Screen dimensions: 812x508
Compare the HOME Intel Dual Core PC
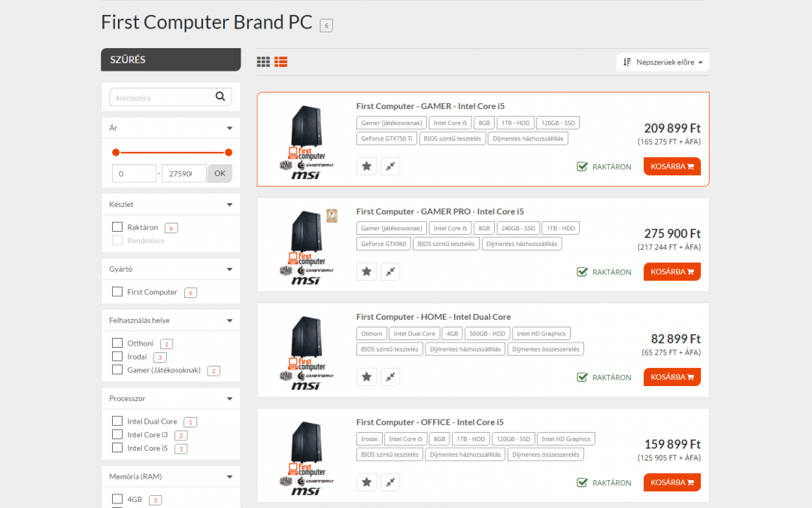click(x=390, y=377)
